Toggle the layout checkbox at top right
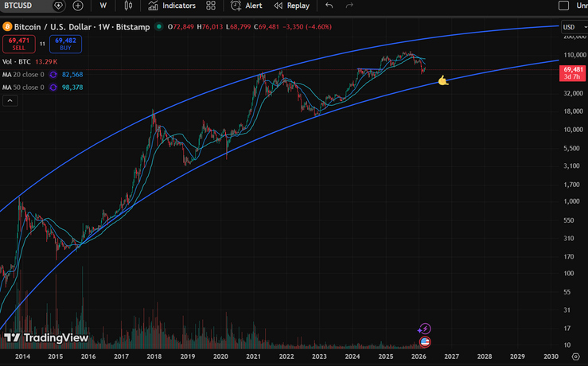 [x=565, y=6]
